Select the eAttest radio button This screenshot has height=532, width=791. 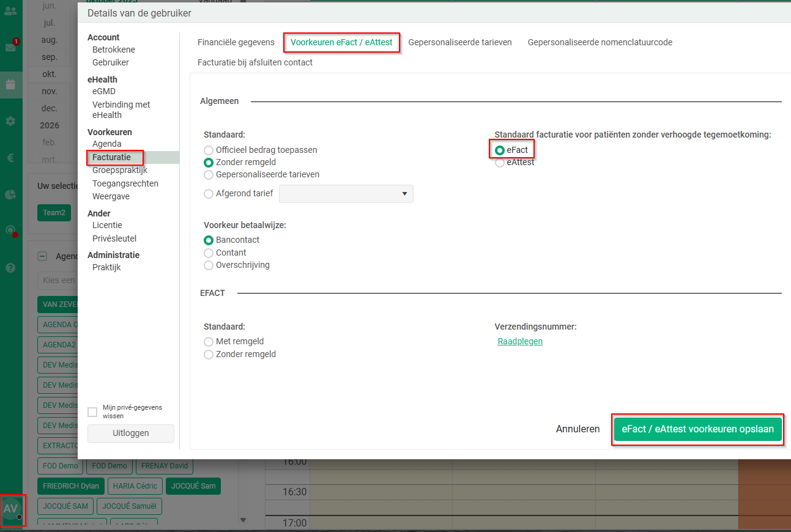[500, 163]
